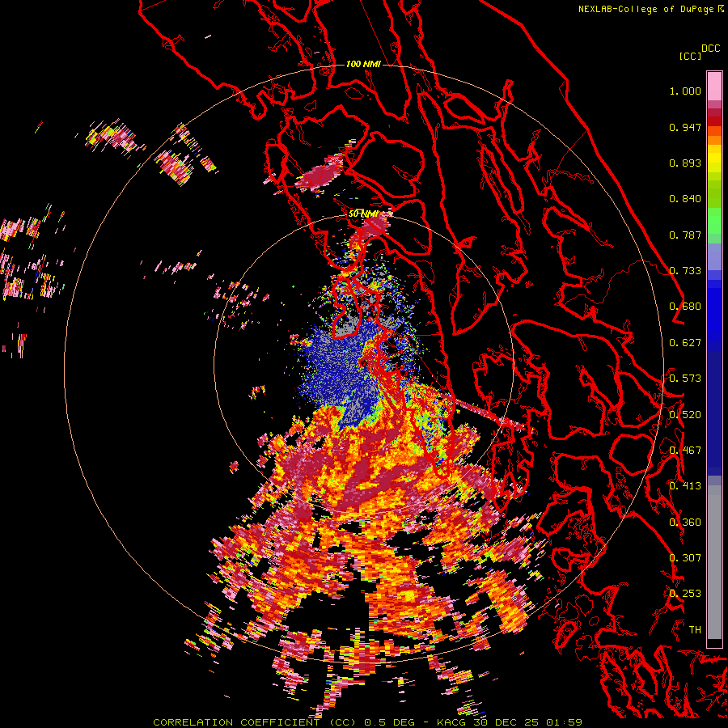Click the 0.680 legend value
Image resolution: width=728 pixels, height=728 pixels.
click(x=685, y=307)
